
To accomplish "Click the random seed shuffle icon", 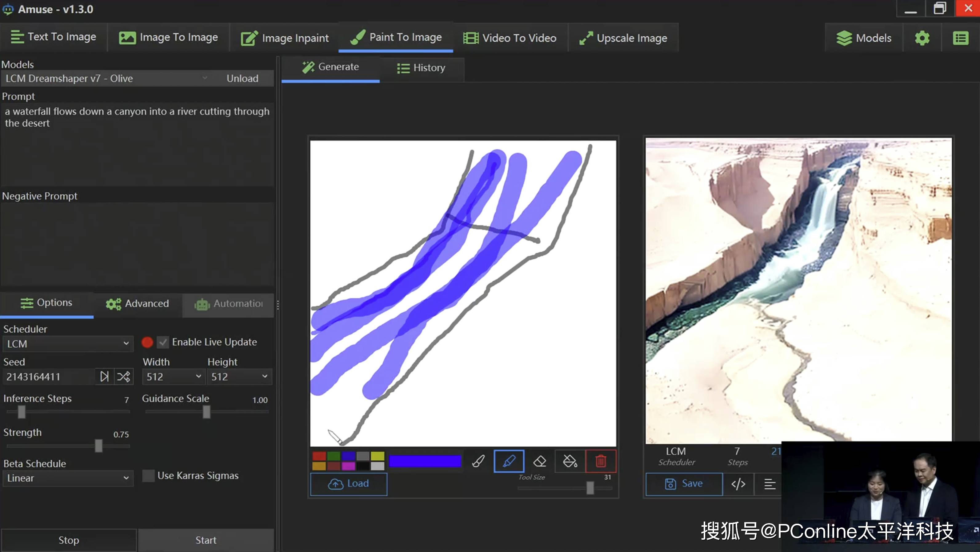I will point(123,377).
